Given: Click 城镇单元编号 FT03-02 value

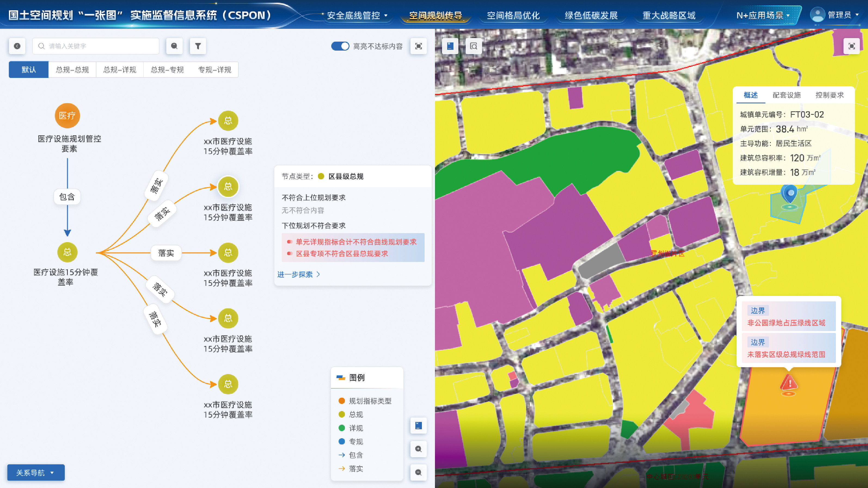Looking at the screenshot, I should pos(807,115).
